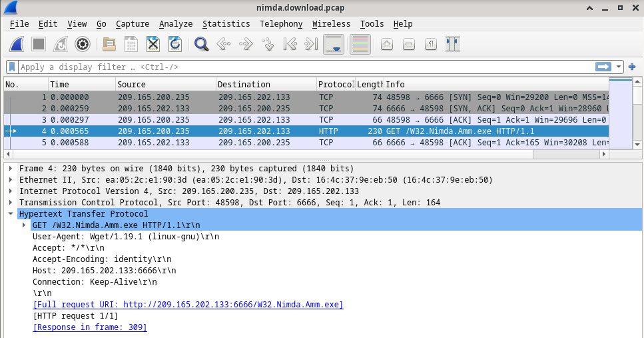644x338 pixels.
Task: Select the User-Agent Wget/1.19.1 line
Action: coord(126,237)
